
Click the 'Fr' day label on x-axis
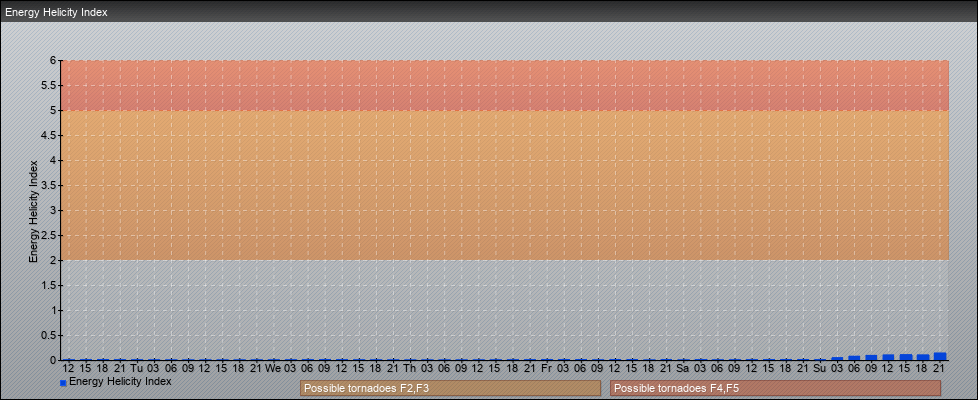tap(546, 368)
